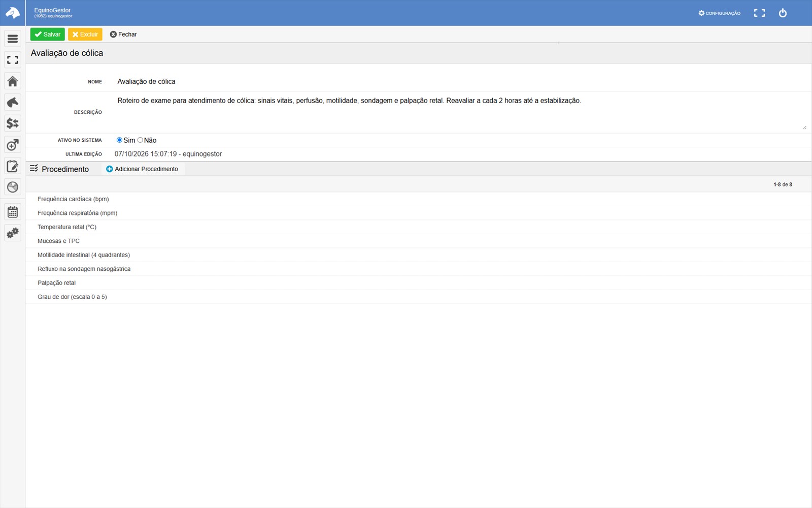The height and width of the screenshot is (508, 812).
Task: Click the Nome input field
Action: point(461,81)
